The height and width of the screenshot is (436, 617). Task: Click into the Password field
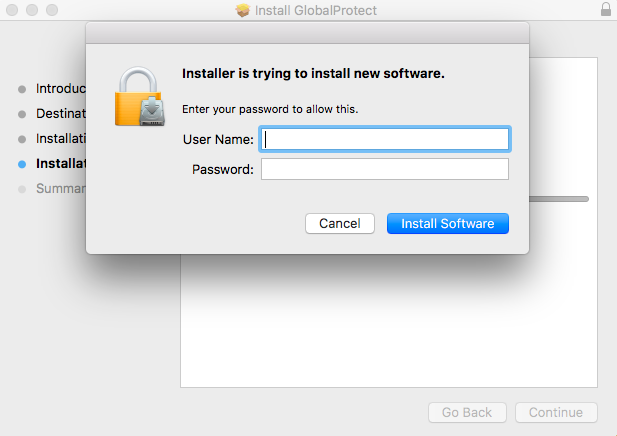(385, 169)
